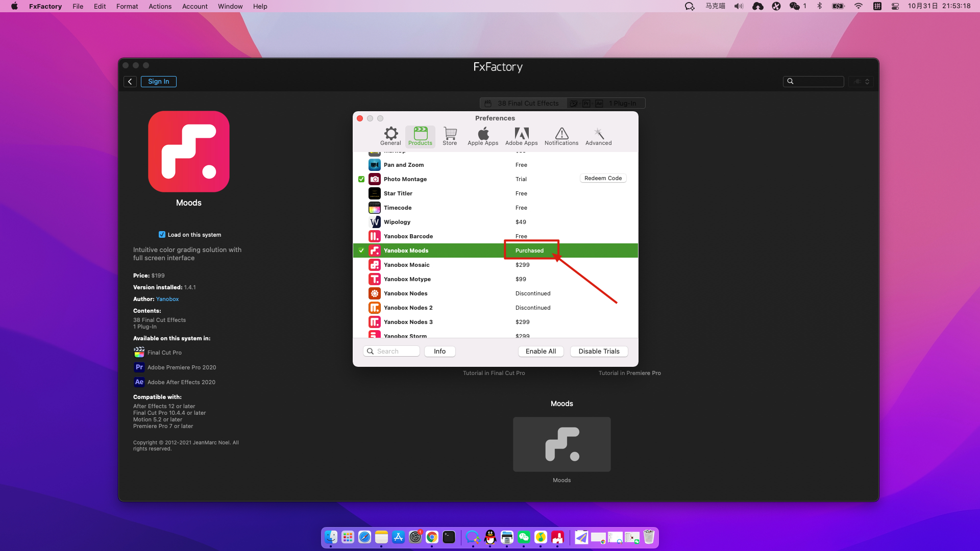Image resolution: width=980 pixels, height=551 pixels.
Task: Click the Redeem Code button
Action: tap(603, 179)
